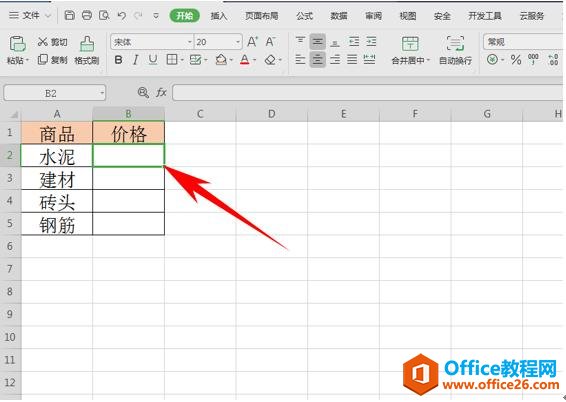Decrease font size with the A- icon
566x402 pixels.
tap(270, 42)
